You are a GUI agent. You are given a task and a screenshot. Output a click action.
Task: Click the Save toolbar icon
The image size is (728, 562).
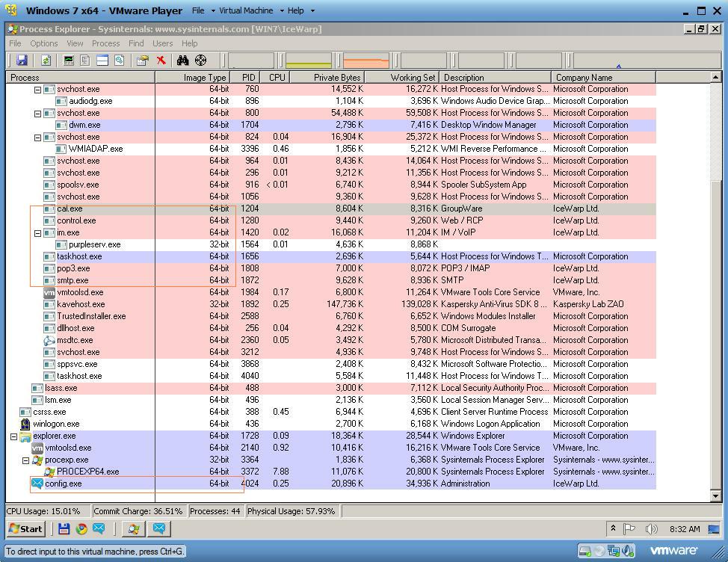22,61
